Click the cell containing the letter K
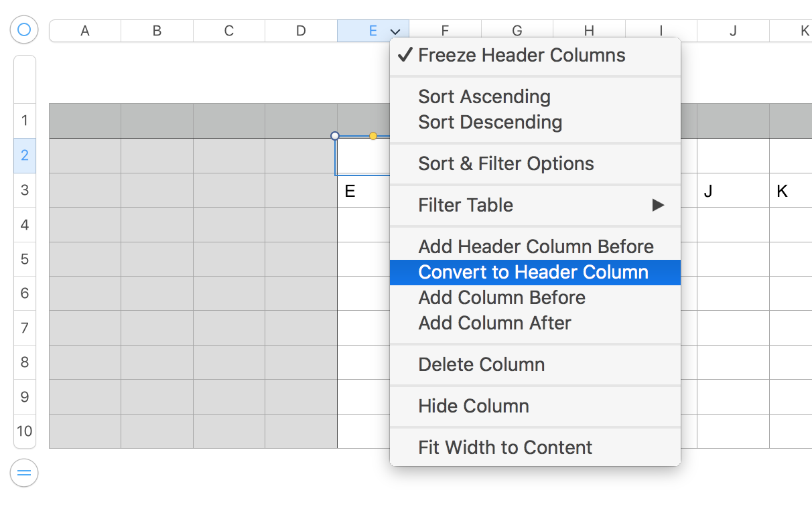 point(782,191)
